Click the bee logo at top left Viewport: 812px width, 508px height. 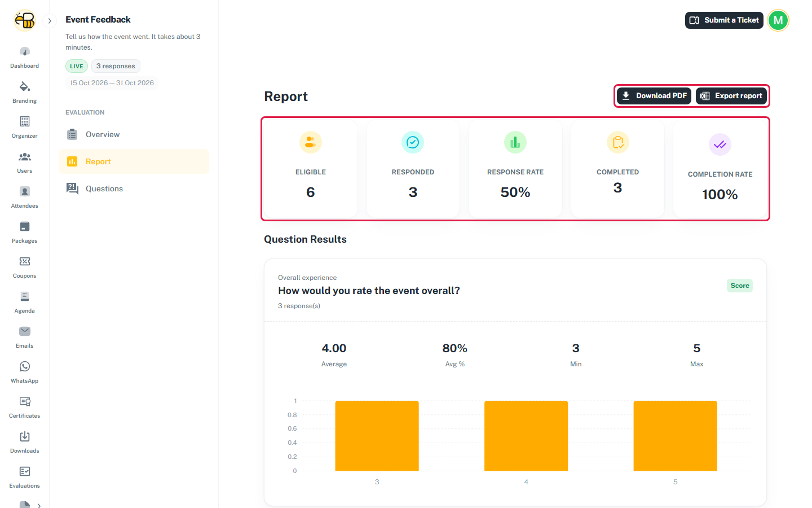point(25,20)
